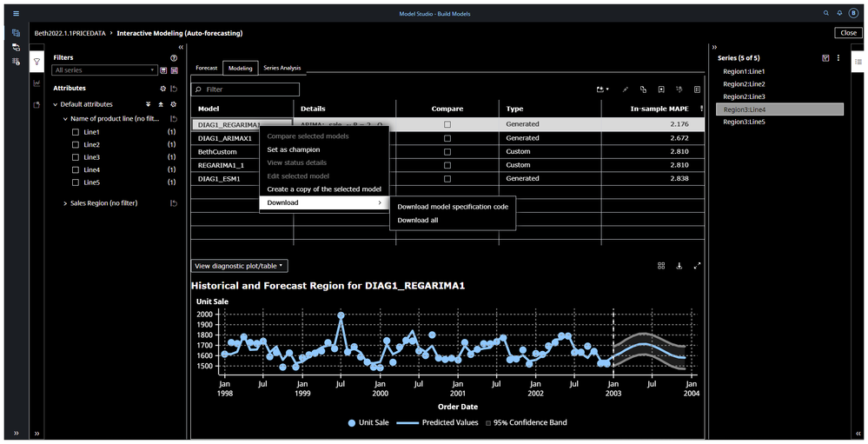Screen dimensions: 868x444
Task: Click the filter funnel icon in sidebar
Action: click(37, 63)
